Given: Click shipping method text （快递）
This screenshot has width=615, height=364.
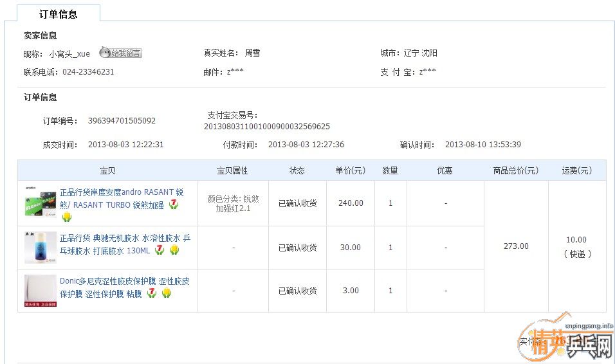Looking at the screenshot, I should pos(577,254).
